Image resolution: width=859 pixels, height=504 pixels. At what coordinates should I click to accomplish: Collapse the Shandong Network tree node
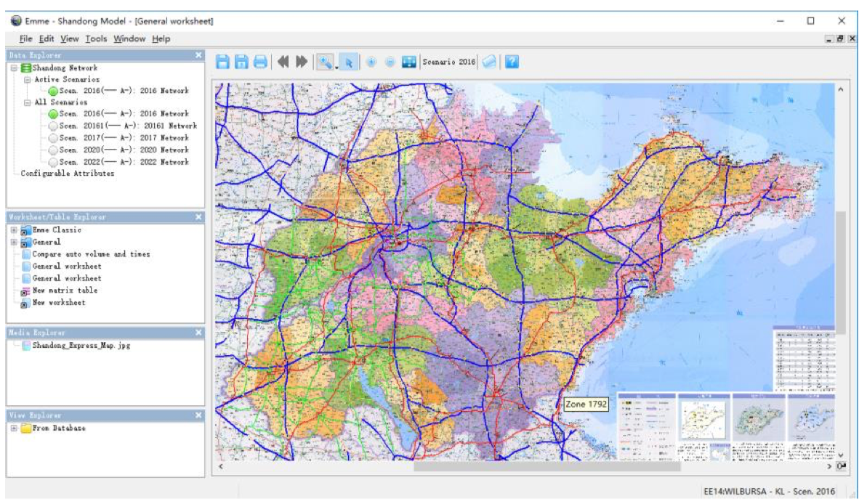(15, 68)
